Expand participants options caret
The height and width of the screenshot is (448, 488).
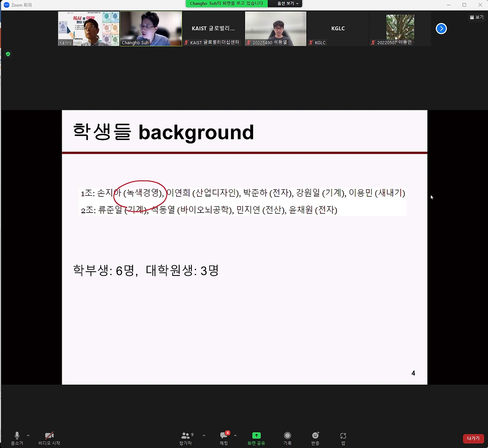point(204,435)
